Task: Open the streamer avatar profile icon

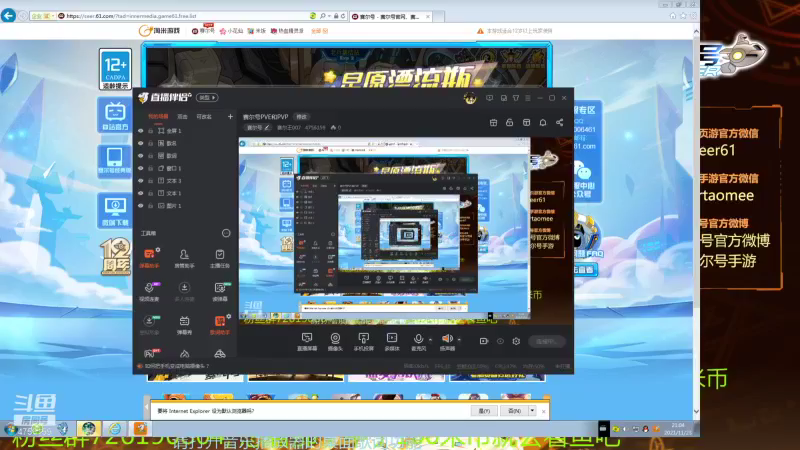Action: coord(470,97)
